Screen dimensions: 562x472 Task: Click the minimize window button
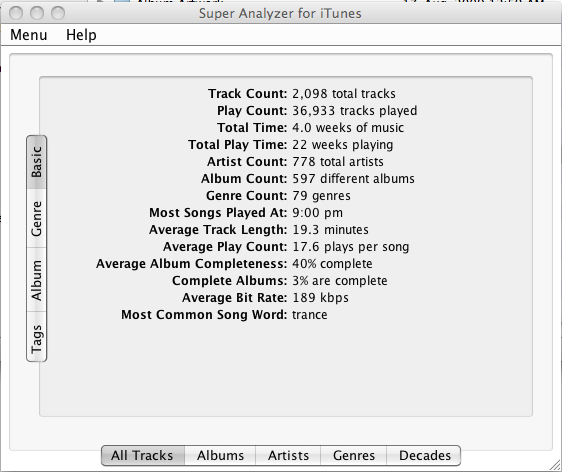click(37, 13)
